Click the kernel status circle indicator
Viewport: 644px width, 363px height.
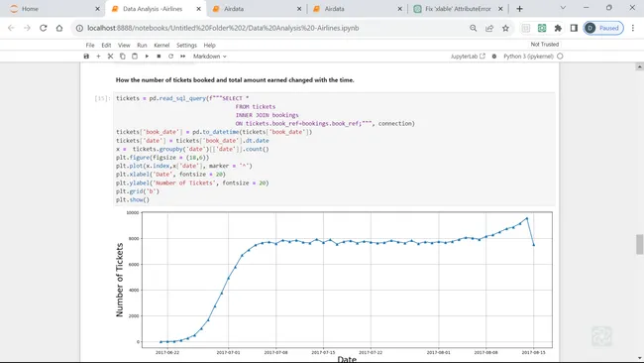[560, 57]
